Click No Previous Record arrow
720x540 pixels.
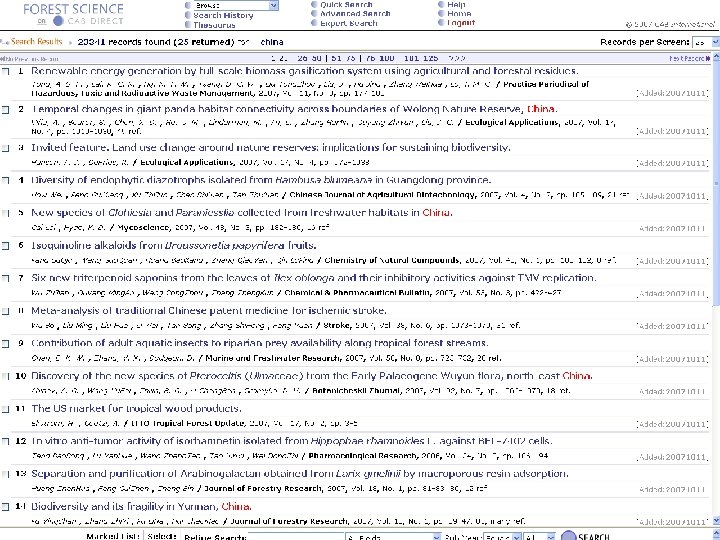[x=29, y=59]
